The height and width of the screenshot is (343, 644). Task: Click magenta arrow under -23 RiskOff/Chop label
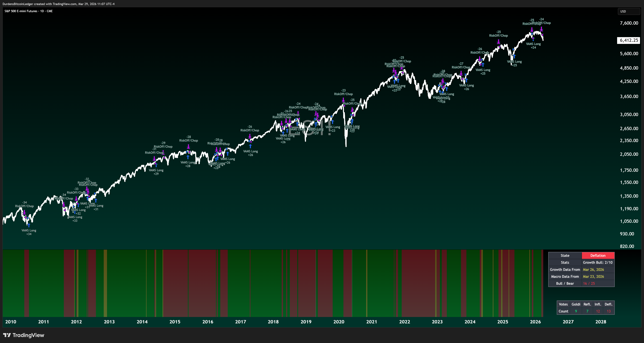(343, 100)
